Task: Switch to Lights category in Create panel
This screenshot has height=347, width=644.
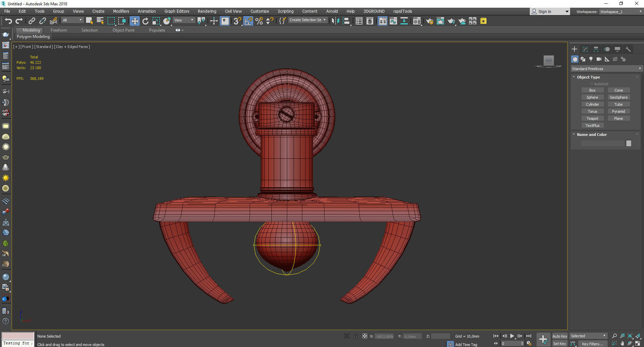Action: (591, 59)
